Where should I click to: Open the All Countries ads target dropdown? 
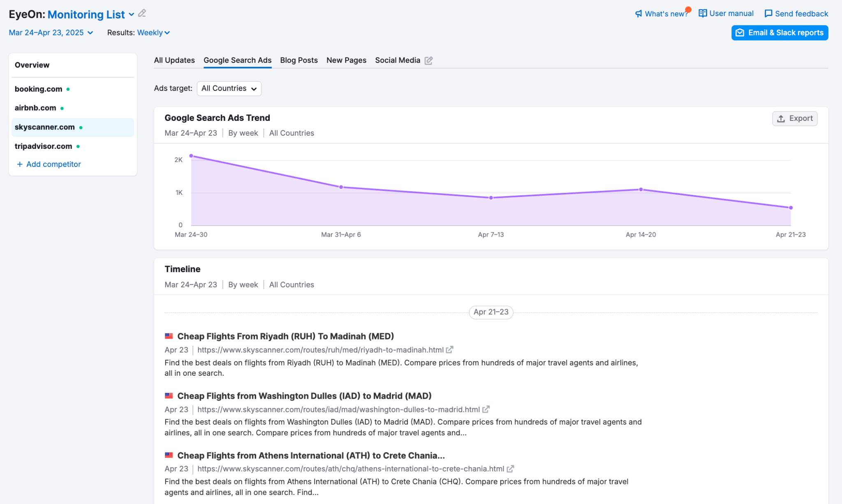click(229, 88)
